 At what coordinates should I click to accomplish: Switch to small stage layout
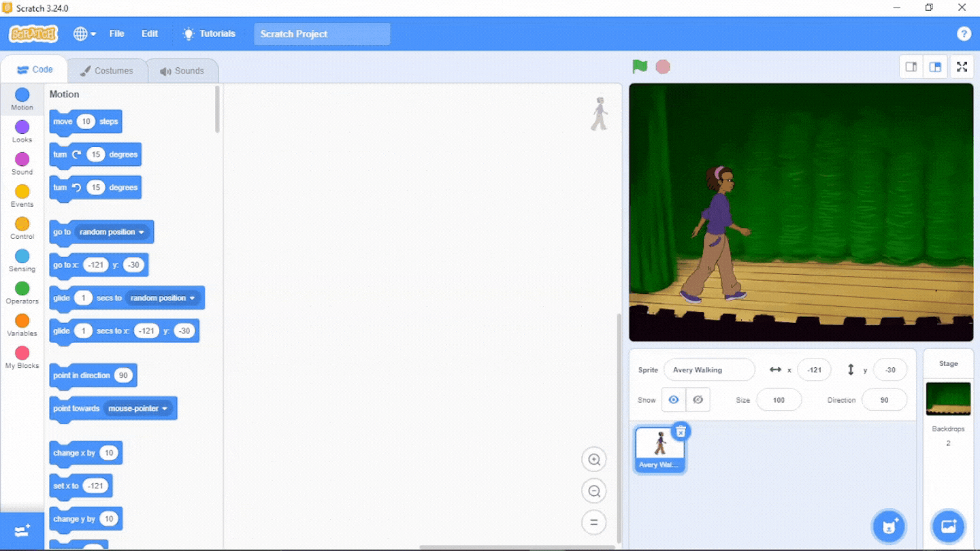911,67
